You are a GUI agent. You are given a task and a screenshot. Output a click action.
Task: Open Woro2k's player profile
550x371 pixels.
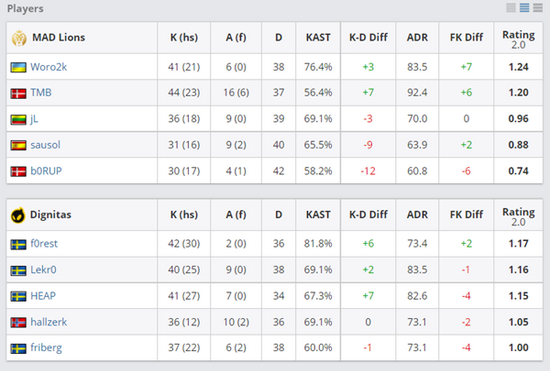click(48, 67)
